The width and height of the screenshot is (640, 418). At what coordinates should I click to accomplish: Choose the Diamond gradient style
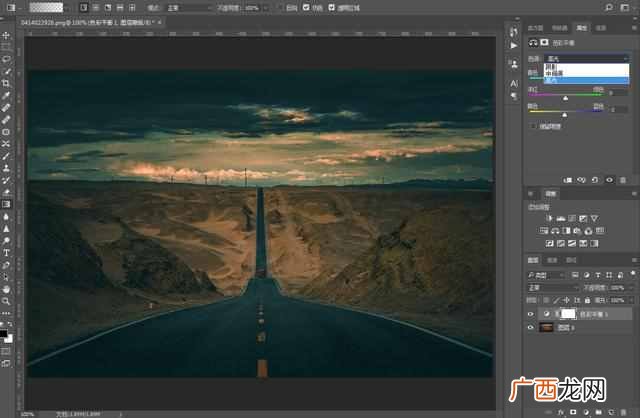132,7
